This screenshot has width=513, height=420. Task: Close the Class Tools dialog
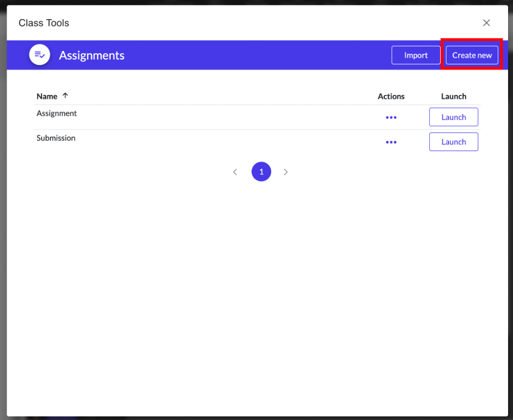[x=486, y=23]
